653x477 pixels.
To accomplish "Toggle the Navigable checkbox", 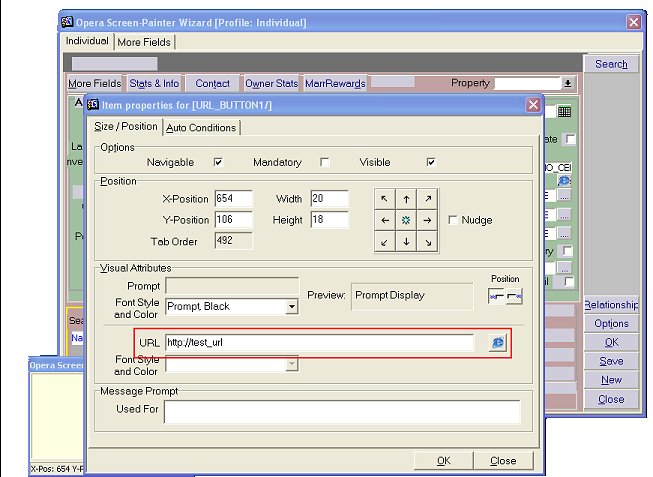I will (218, 162).
